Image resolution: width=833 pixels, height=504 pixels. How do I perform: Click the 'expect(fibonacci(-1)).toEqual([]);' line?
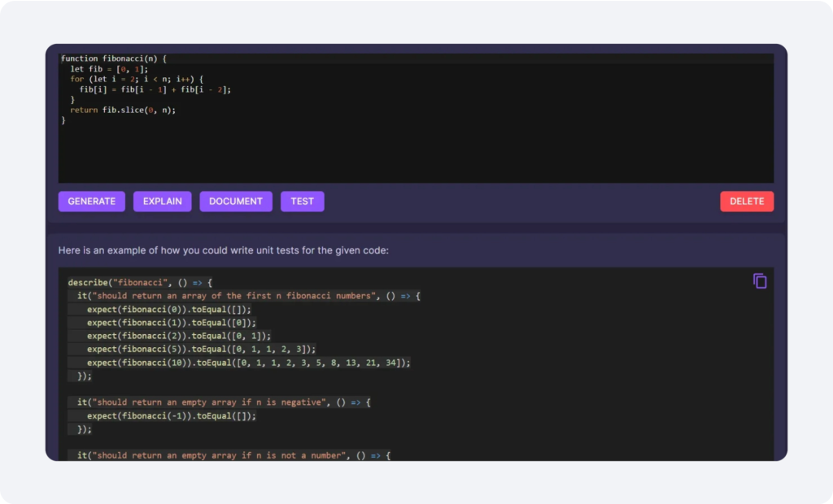171,416
